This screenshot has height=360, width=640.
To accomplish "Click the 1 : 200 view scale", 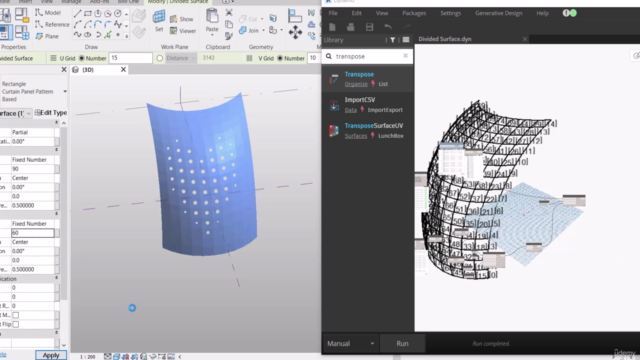I will coord(87,357).
